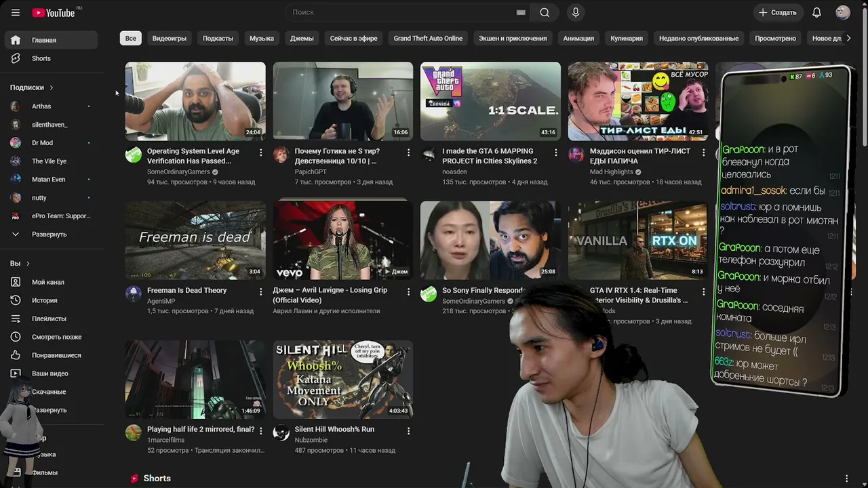The height and width of the screenshot is (488, 868).
Task: Show more category chips with the arrow
Action: (x=848, y=39)
